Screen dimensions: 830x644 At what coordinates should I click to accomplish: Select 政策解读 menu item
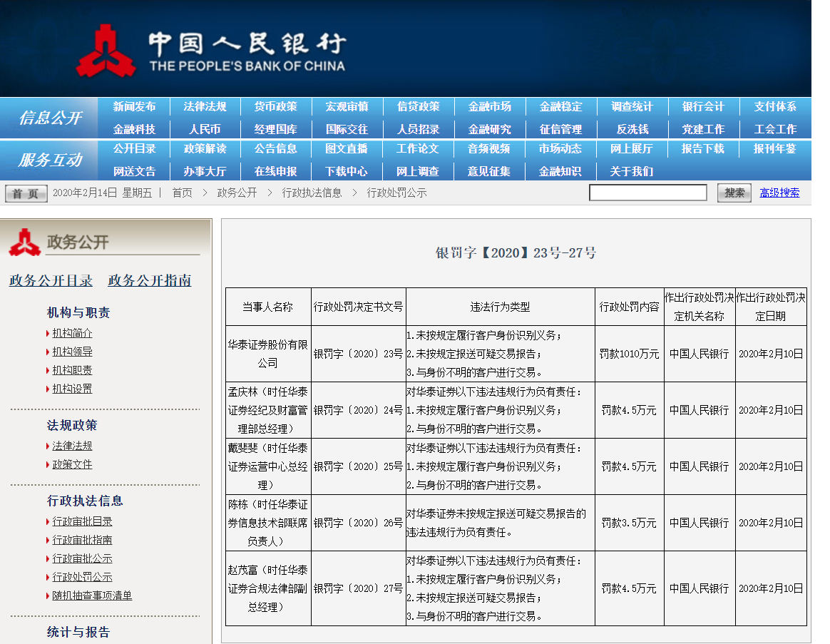tap(205, 149)
